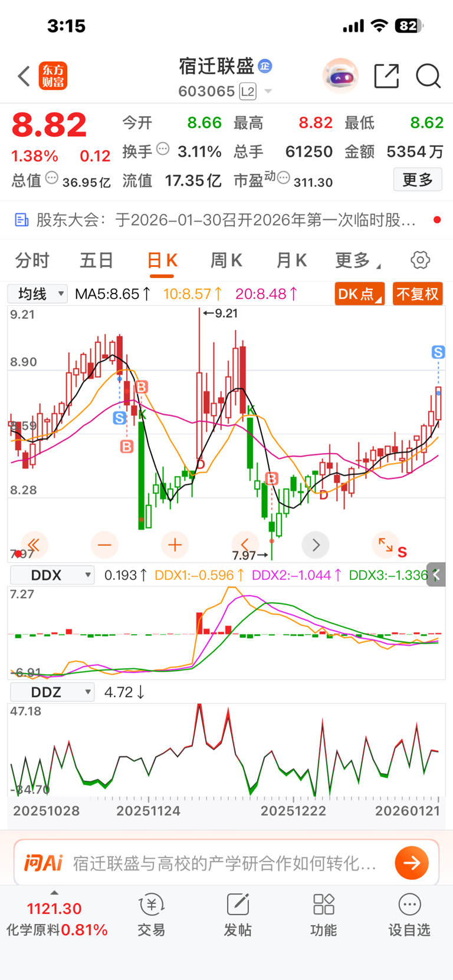Tap the 10:8.57 moving average label

[193, 293]
